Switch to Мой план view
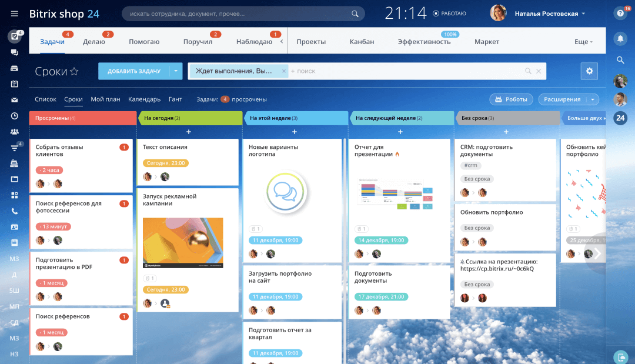 [105, 99]
